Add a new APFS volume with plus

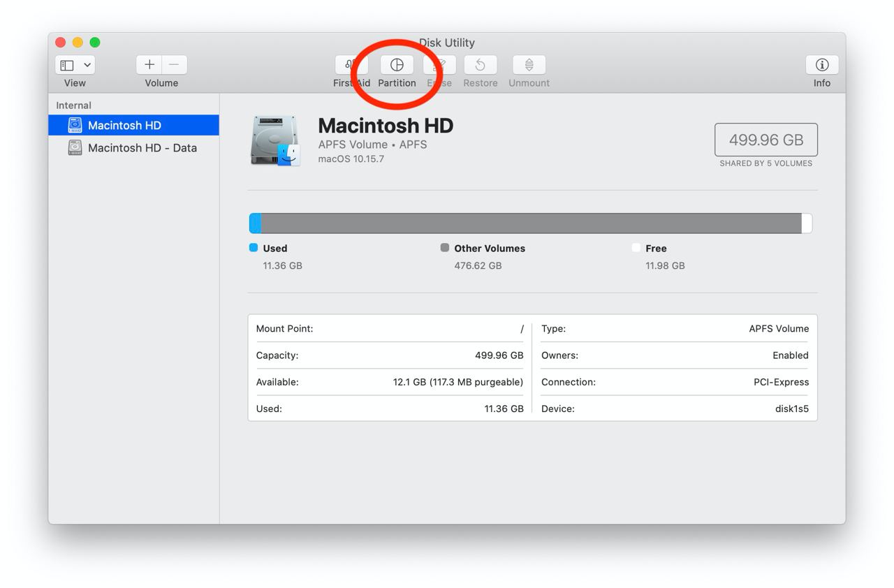click(x=149, y=65)
